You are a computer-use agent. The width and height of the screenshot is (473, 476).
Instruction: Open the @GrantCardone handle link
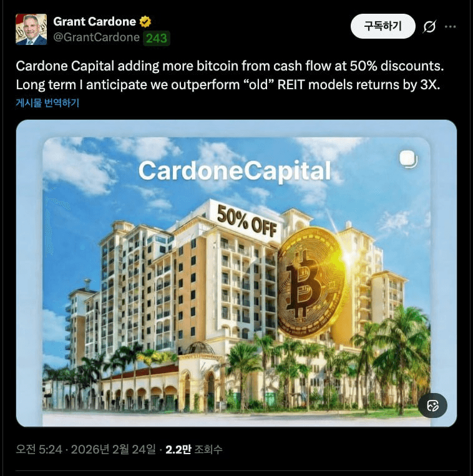coord(96,37)
